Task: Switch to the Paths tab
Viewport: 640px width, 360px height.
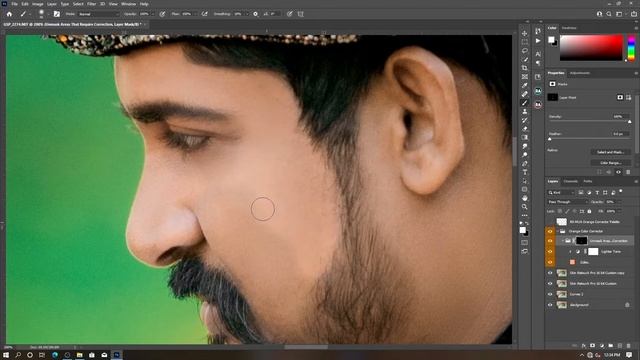Action: coord(588,181)
